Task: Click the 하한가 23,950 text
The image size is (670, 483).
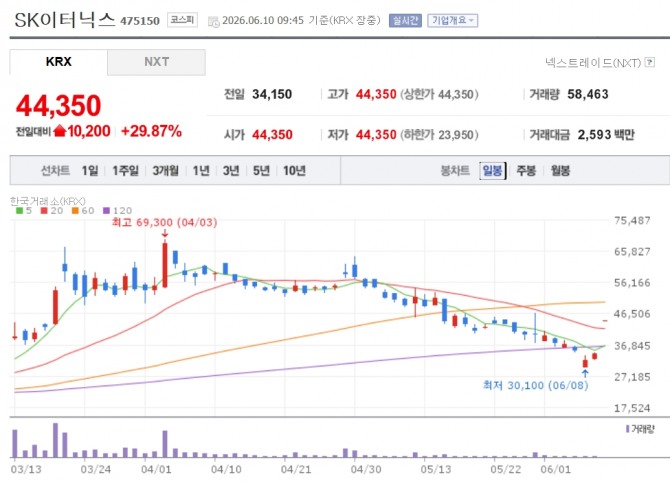Action: [x=439, y=135]
